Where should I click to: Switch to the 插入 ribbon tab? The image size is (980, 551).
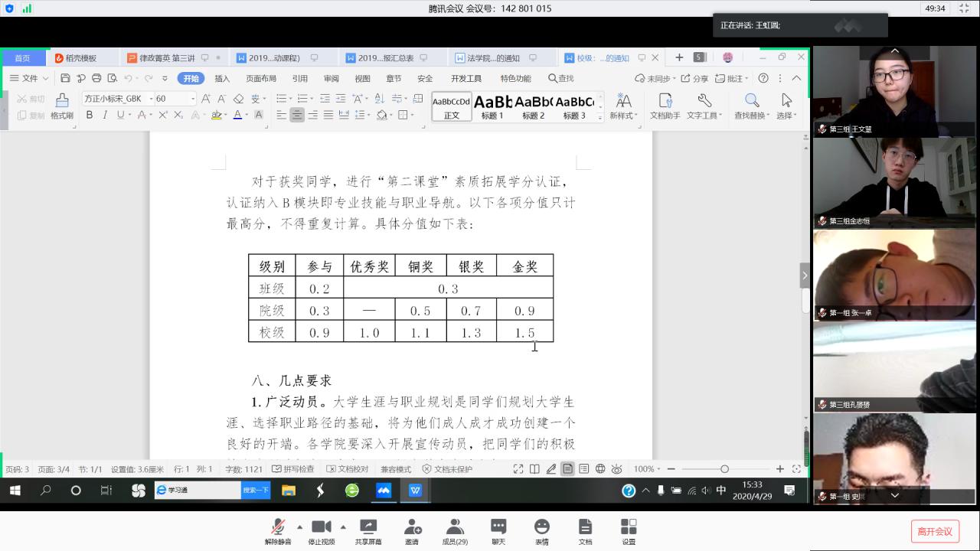click(222, 78)
